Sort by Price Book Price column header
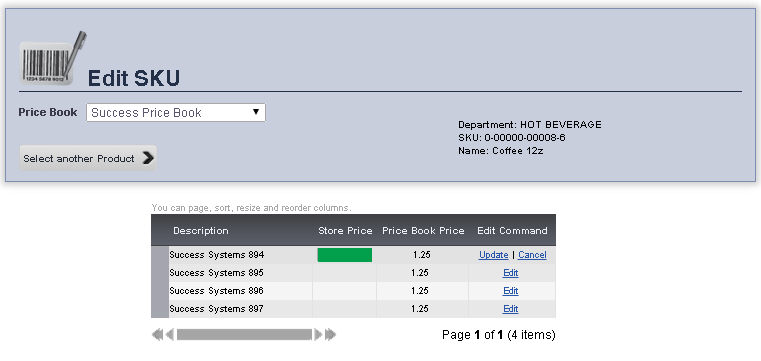 click(423, 230)
